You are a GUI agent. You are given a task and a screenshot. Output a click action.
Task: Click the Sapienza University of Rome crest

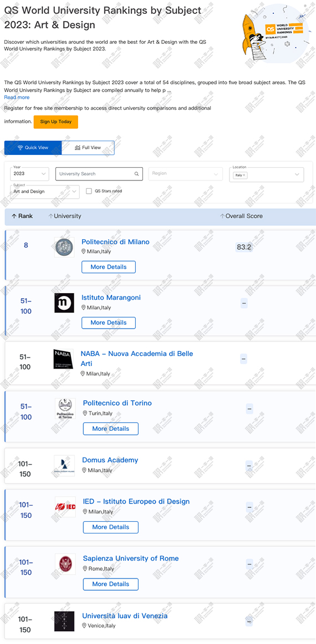[65, 564]
